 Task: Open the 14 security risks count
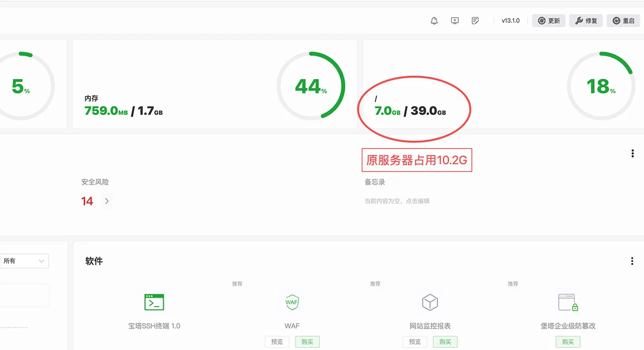(87, 201)
